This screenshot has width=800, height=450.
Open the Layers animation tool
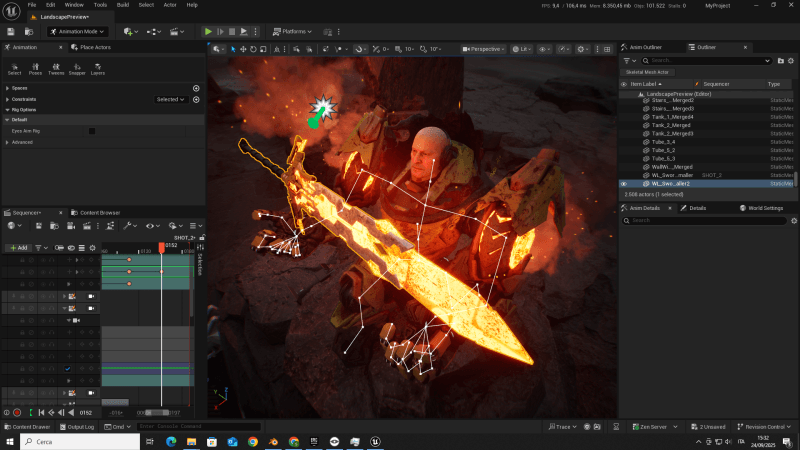click(97, 69)
